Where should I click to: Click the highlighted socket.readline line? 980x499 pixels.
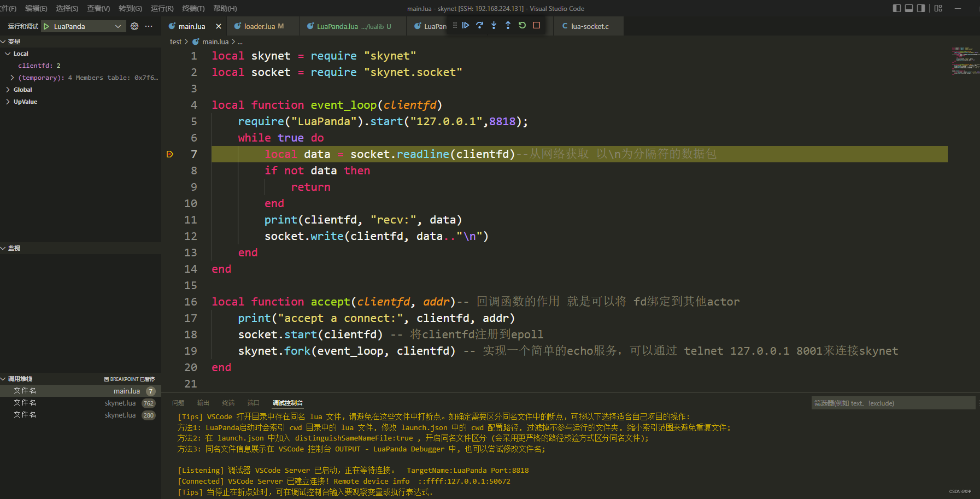[x=579, y=154]
